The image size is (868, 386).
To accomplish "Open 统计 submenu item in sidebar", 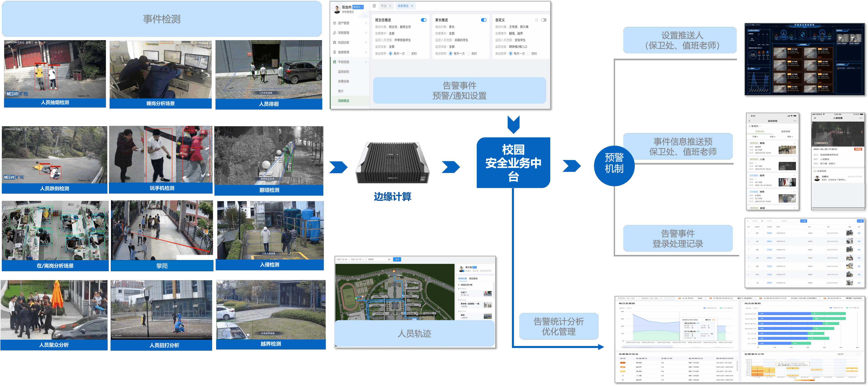I will point(341,91).
